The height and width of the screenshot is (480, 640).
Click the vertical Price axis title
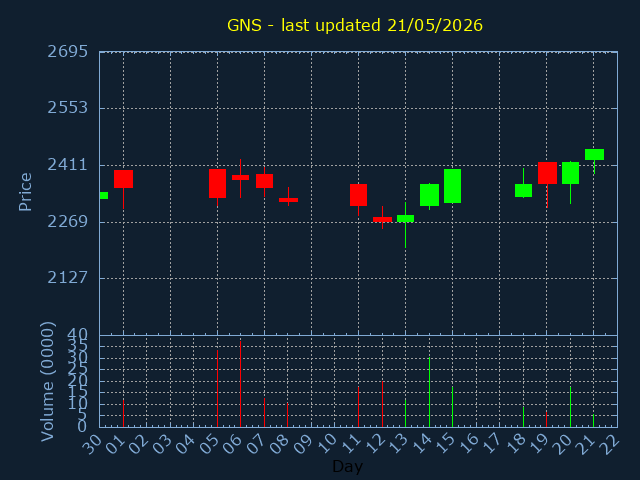click(x=25, y=192)
